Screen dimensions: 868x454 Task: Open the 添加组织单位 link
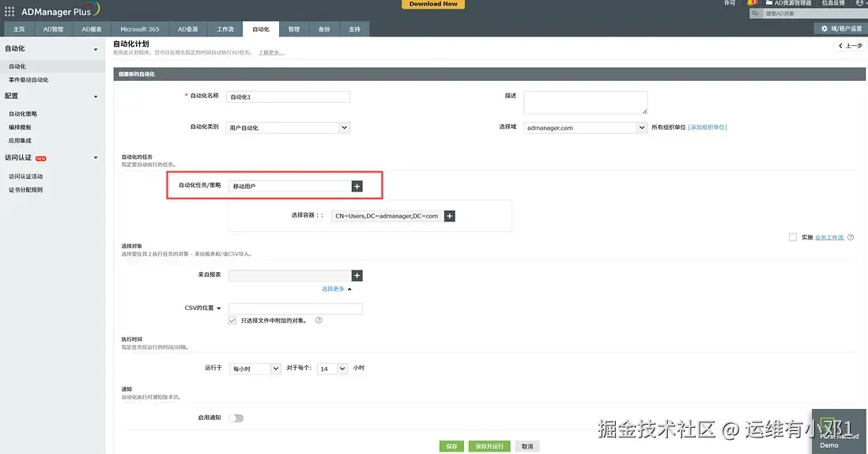tap(708, 127)
